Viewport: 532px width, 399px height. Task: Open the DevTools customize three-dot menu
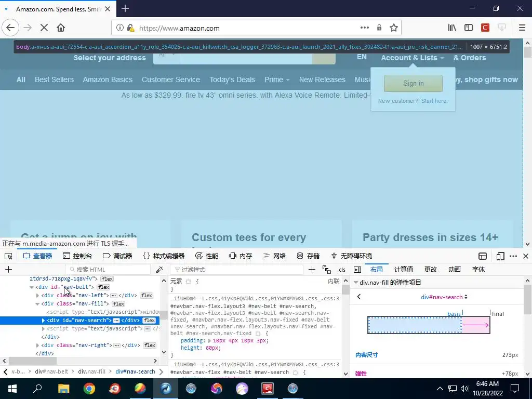pos(513,256)
